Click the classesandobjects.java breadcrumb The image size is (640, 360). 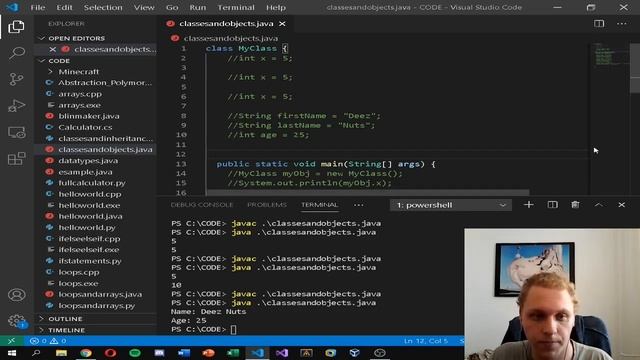tap(231, 38)
